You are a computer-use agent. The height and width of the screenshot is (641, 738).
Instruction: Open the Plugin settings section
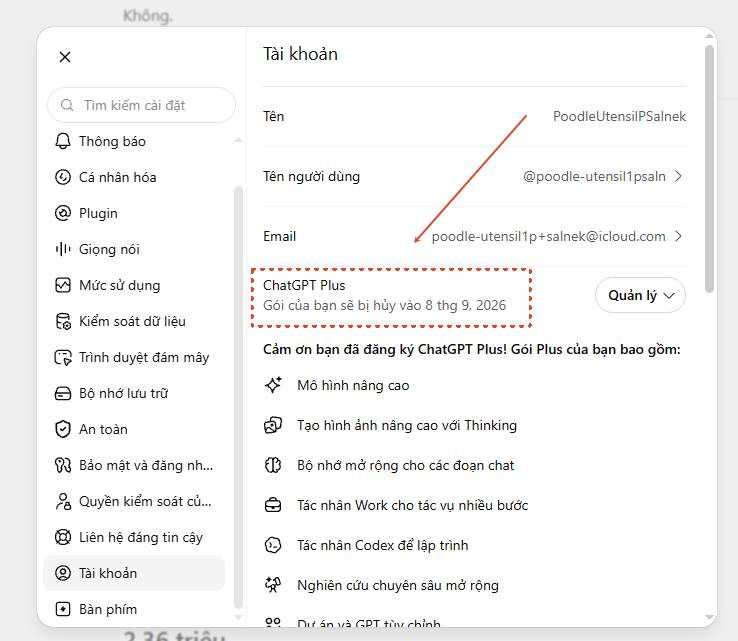click(134, 213)
